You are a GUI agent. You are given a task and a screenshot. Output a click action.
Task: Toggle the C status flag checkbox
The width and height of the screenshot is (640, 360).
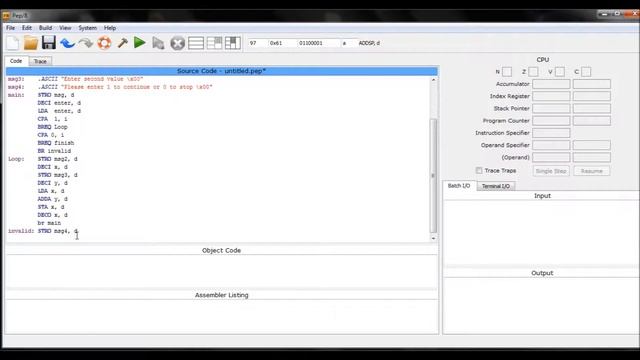pos(586,72)
